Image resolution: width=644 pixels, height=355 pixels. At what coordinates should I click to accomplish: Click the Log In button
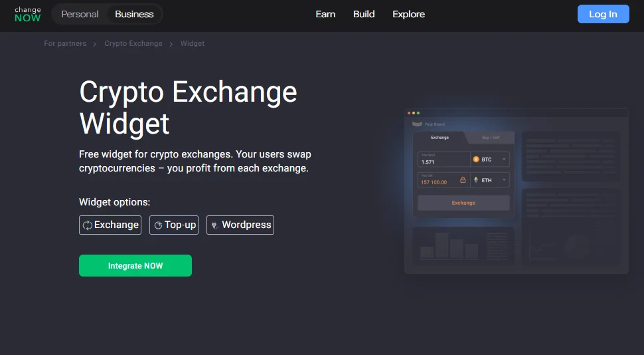(x=603, y=14)
